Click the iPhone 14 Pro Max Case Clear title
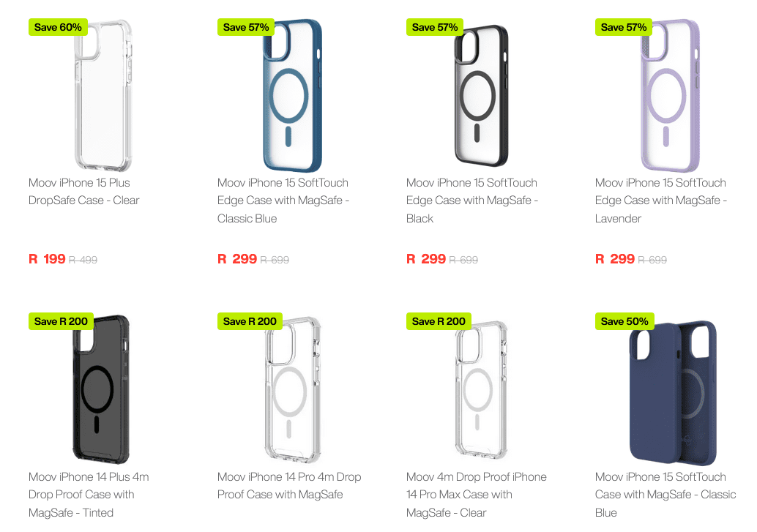The image size is (757, 532). (476, 495)
